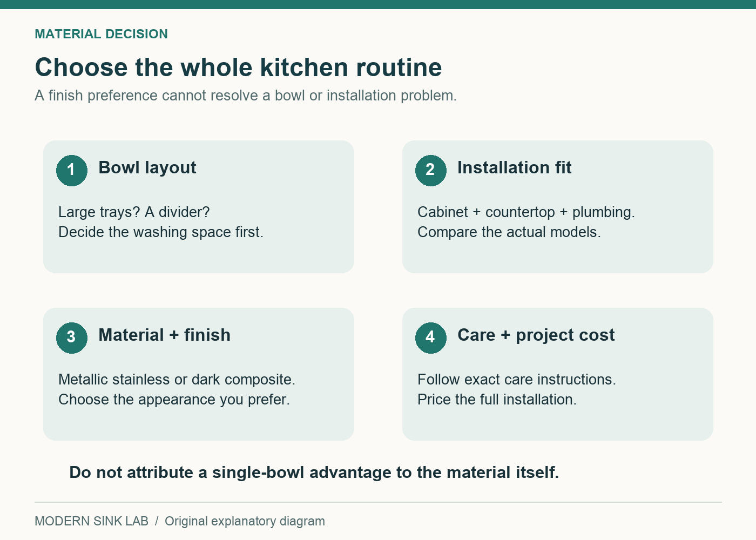Select "Original explanatory diagram" in footer
Screen dimensions: 756x540
(x=245, y=521)
